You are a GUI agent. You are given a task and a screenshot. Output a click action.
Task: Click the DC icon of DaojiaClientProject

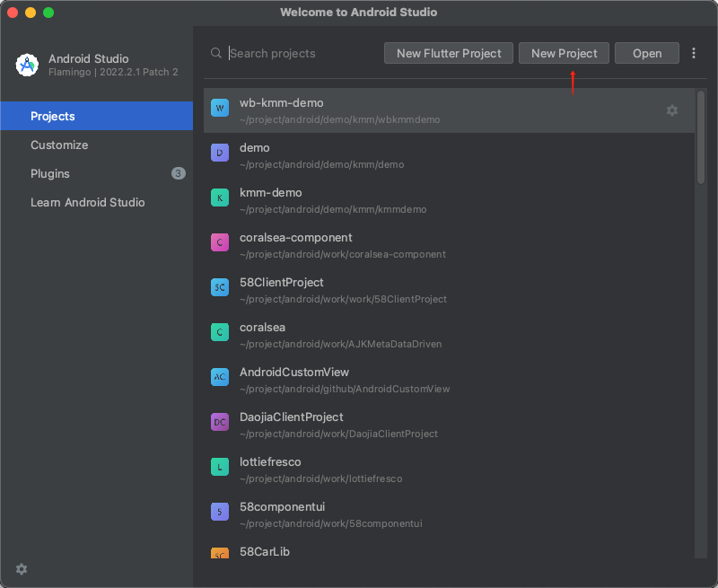[x=220, y=422]
